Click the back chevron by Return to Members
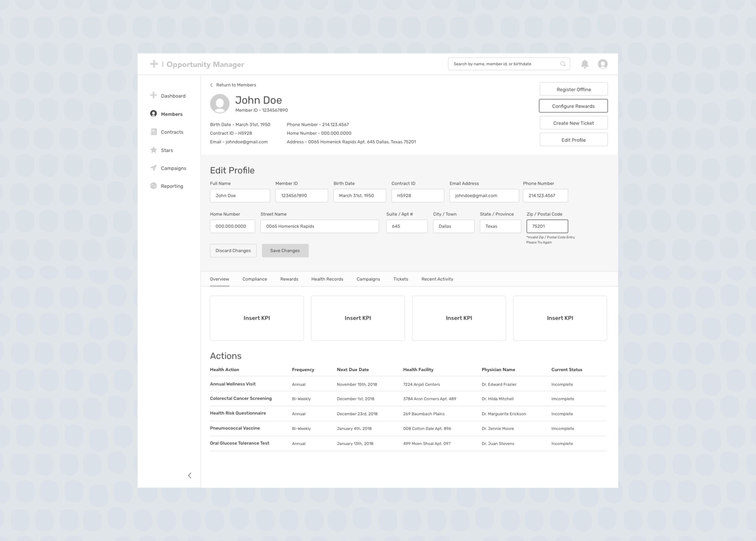This screenshot has height=541, width=756. pos(211,85)
